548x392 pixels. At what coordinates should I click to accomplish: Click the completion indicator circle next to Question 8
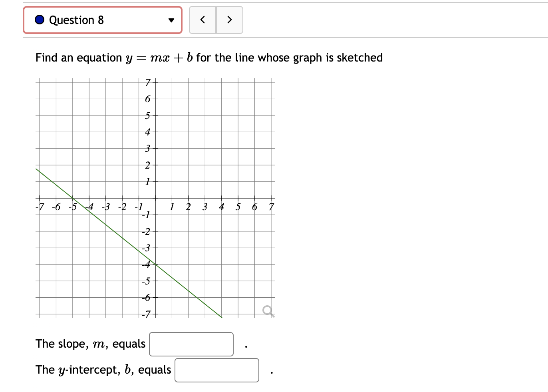coord(39,19)
